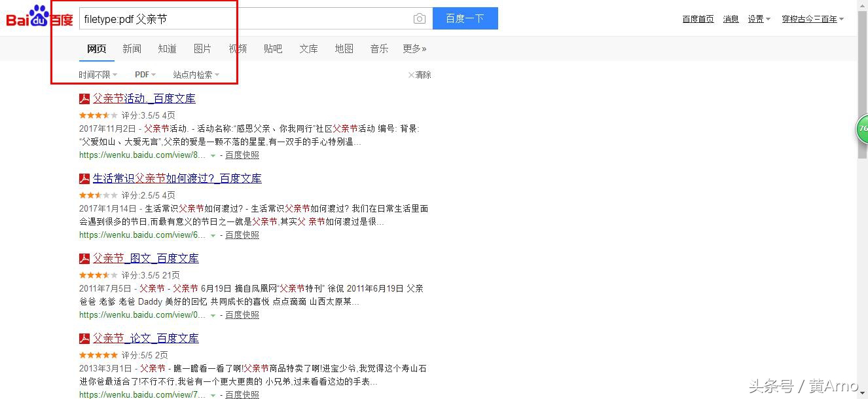Click PDF icon beside 父亲节_论文 result
This screenshot has height=399, width=868.
pos(84,339)
